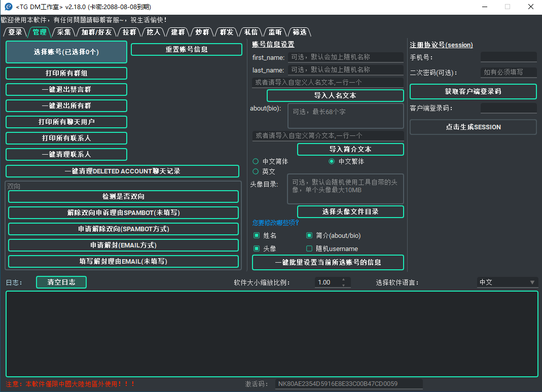Click the custom bio text path field

pyautogui.click(x=328, y=136)
